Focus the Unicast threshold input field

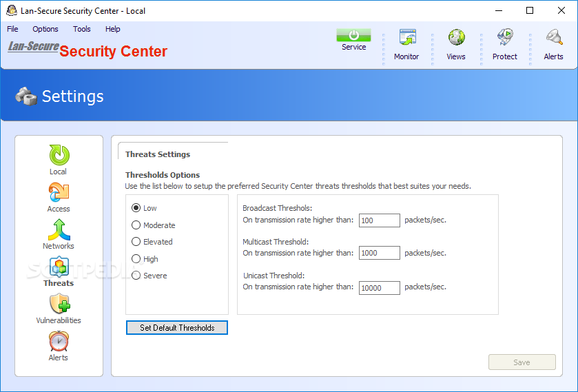pyautogui.click(x=380, y=288)
